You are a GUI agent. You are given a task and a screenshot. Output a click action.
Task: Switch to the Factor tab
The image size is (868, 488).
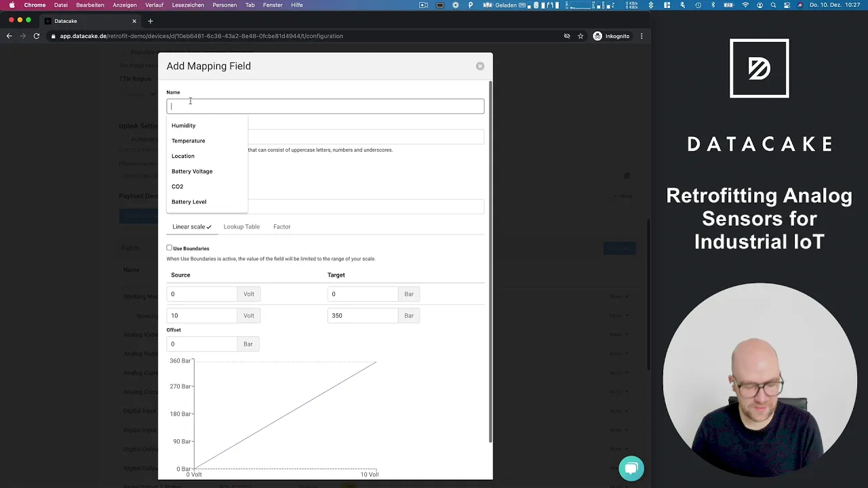click(281, 227)
